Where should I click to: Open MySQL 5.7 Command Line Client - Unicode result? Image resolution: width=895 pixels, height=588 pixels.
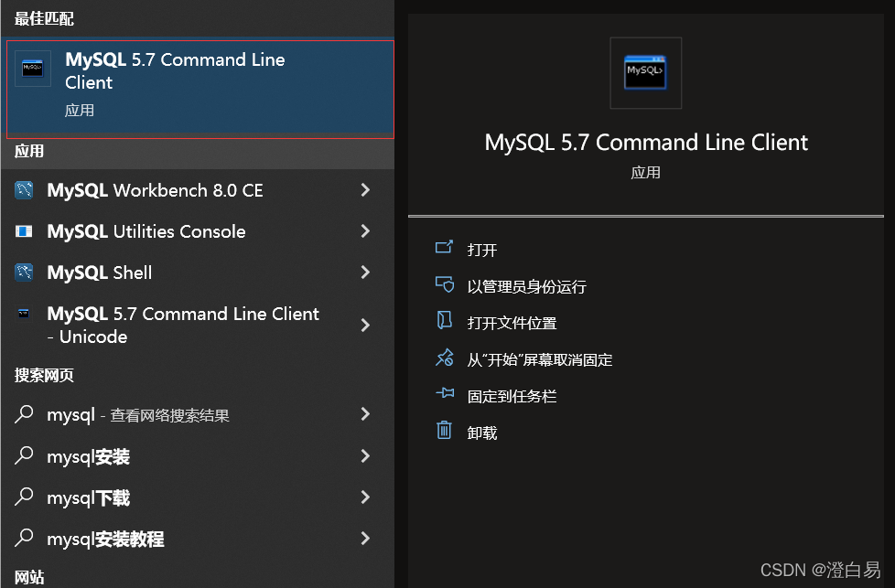click(x=183, y=325)
